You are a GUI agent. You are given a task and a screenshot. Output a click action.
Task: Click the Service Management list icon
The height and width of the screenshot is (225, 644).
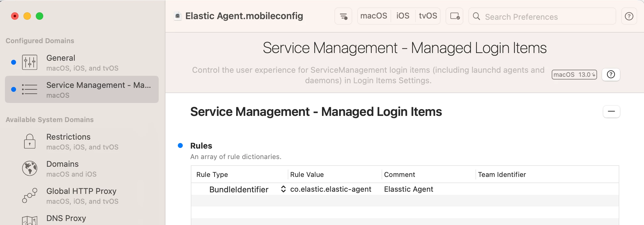tap(30, 89)
